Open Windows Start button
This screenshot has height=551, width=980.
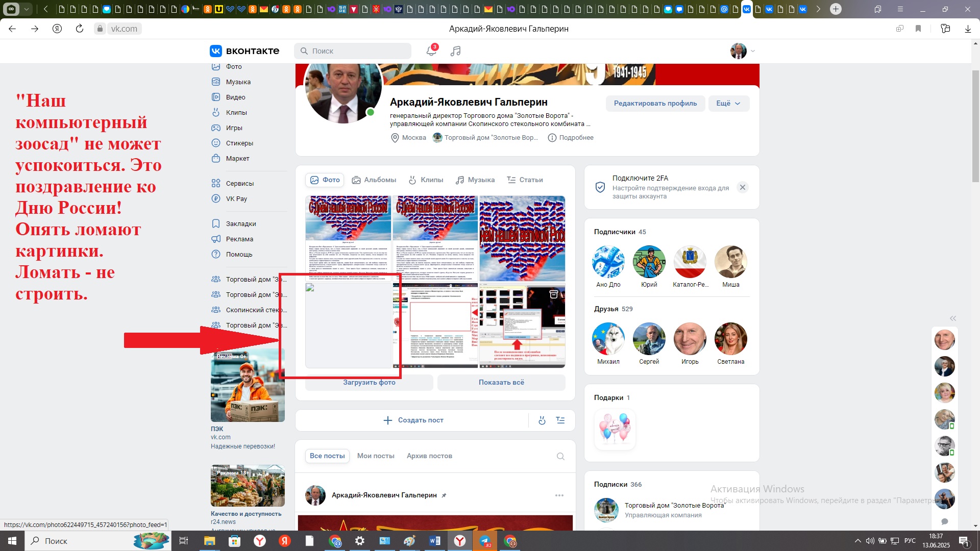(12, 541)
